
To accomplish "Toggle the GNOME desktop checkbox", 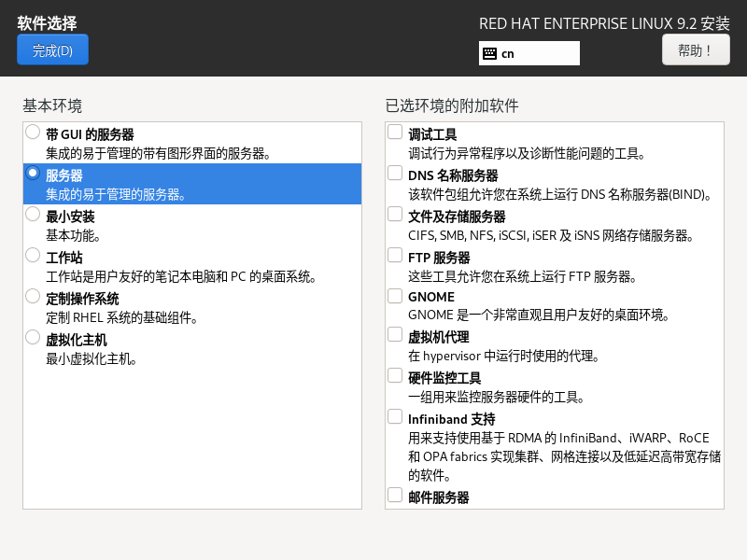I will tap(396, 296).
